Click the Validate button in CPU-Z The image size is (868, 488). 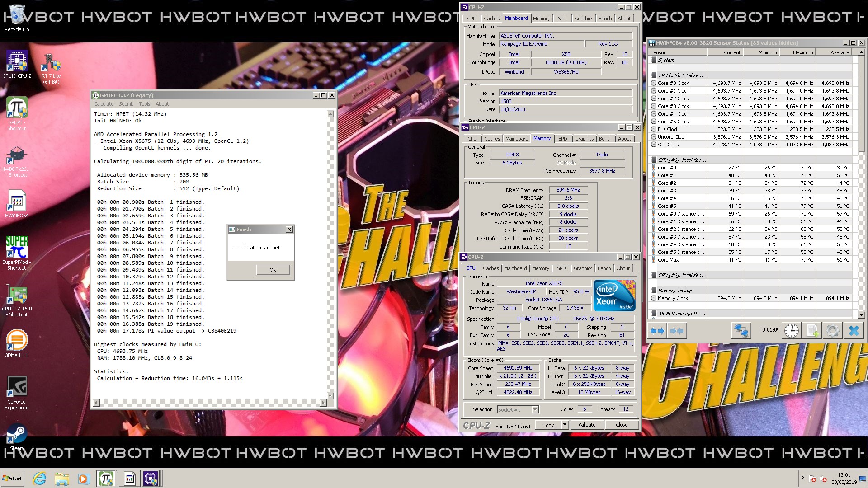tap(586, 425)
